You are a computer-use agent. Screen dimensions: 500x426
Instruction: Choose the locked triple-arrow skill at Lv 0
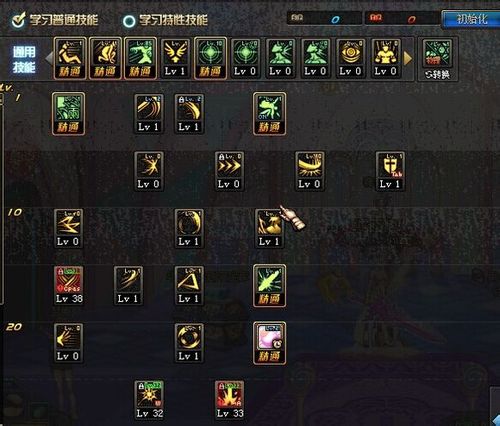tap(229, 171)
